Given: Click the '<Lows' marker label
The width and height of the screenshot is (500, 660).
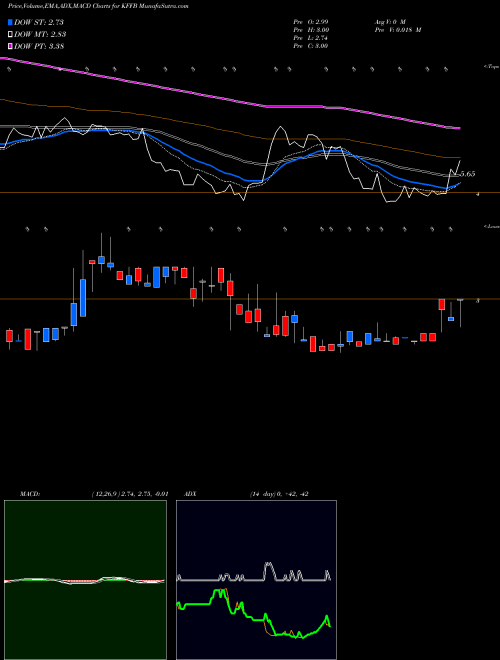Looking at the screenshot, I should click(491, 226).
